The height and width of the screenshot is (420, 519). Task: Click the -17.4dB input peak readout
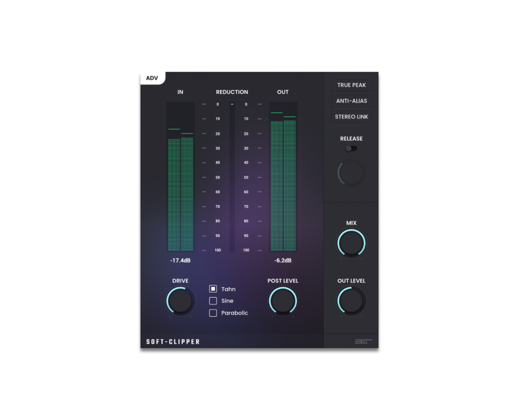click(x=180, y=260)
